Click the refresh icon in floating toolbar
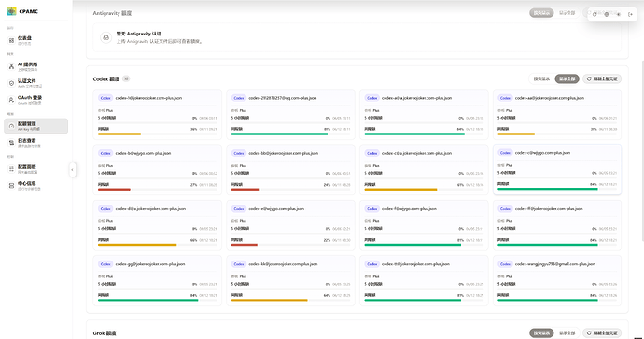The image size is (644, 339). coord(595,14)
